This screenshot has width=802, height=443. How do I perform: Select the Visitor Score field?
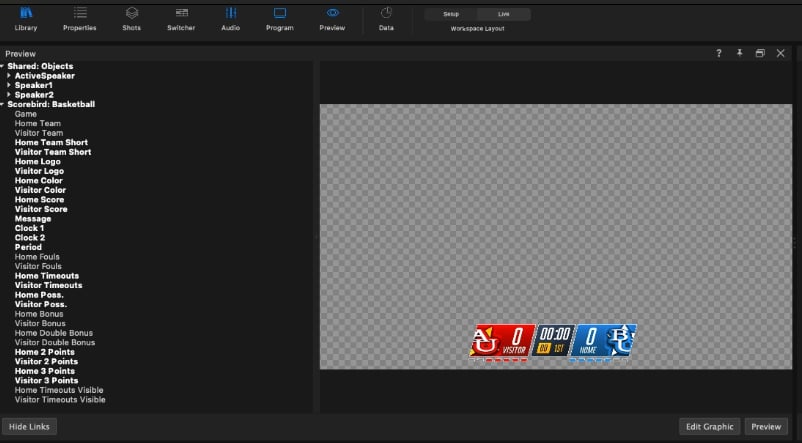(x=41, y=209)
